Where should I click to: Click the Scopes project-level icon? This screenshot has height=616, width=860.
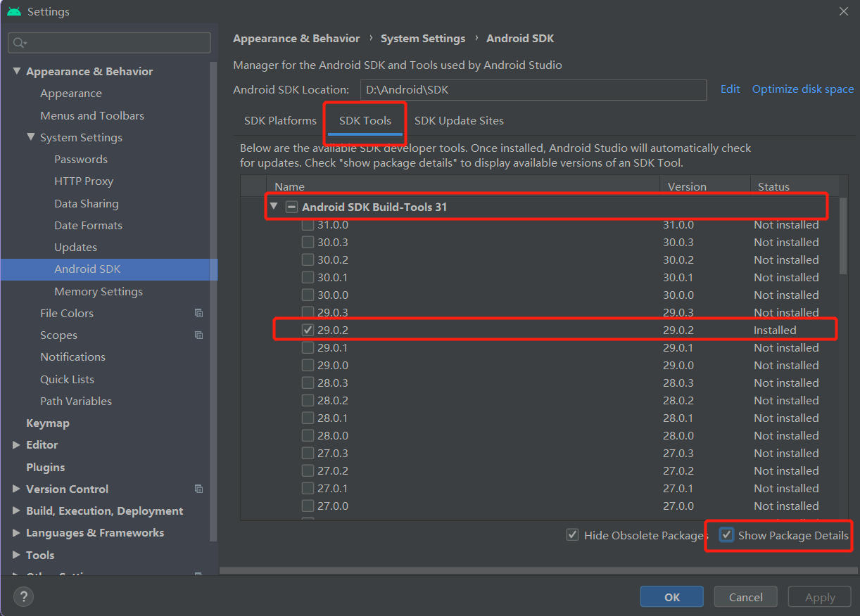198,335
